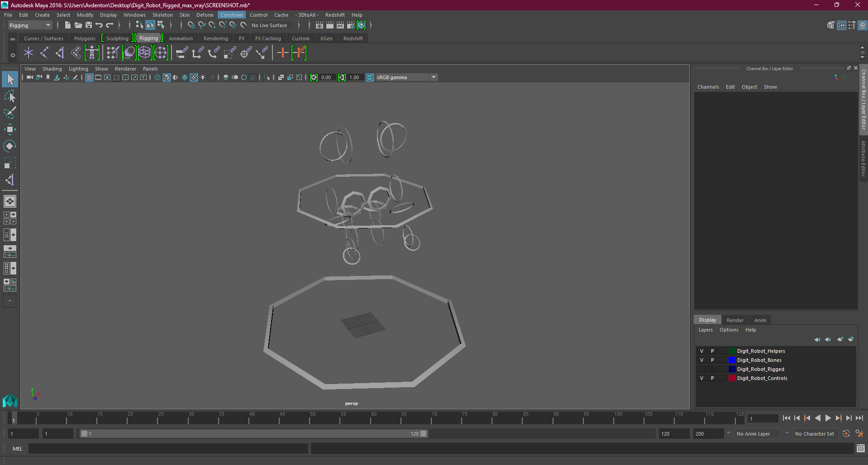Click the animation end time 200 field

click(708, 434)
